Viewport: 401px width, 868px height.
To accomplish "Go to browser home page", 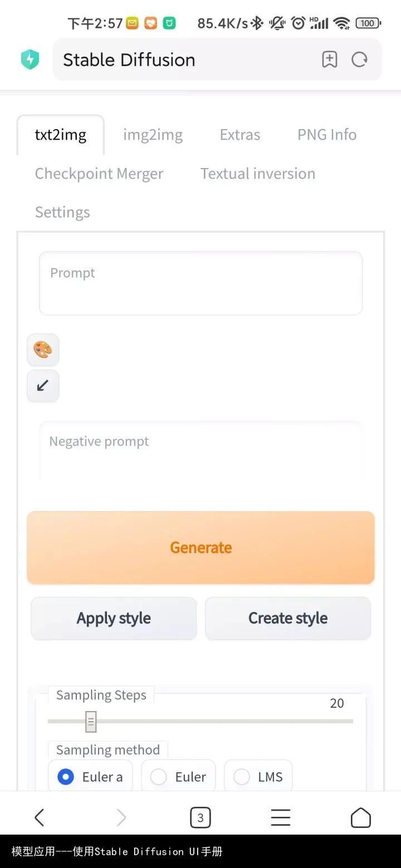I will pos(360,817).
